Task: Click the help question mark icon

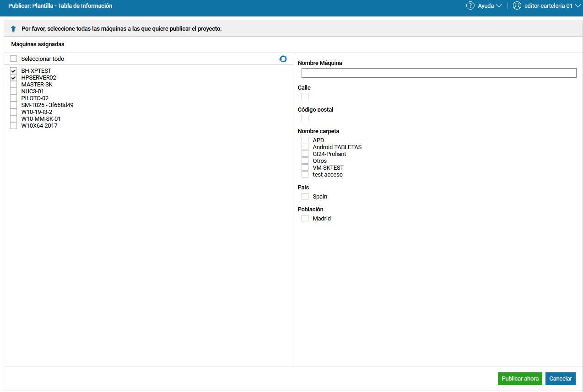Action: [470, 6]
